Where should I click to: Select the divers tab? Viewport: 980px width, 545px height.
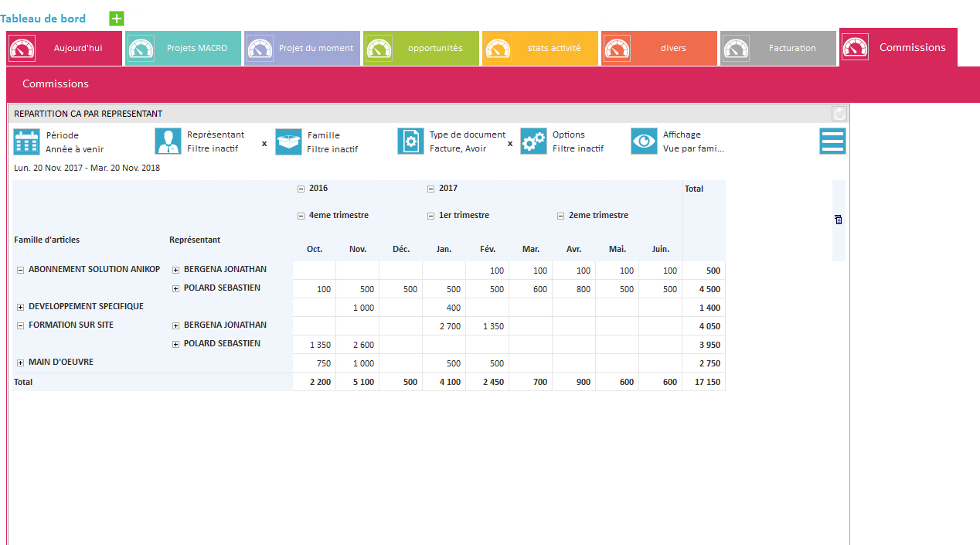click(659, 48)
